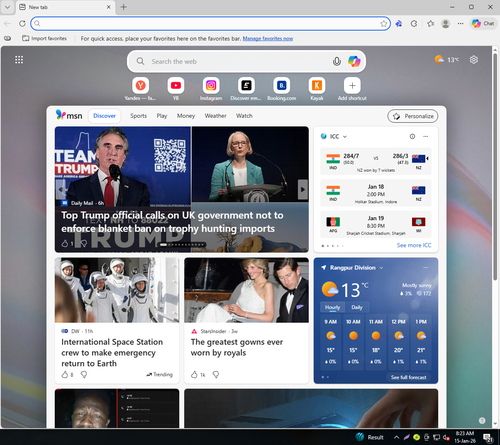This screenshot has height=445, width=500.
Task: Like the Trump official headline story
Action: [x=65, y=244]
